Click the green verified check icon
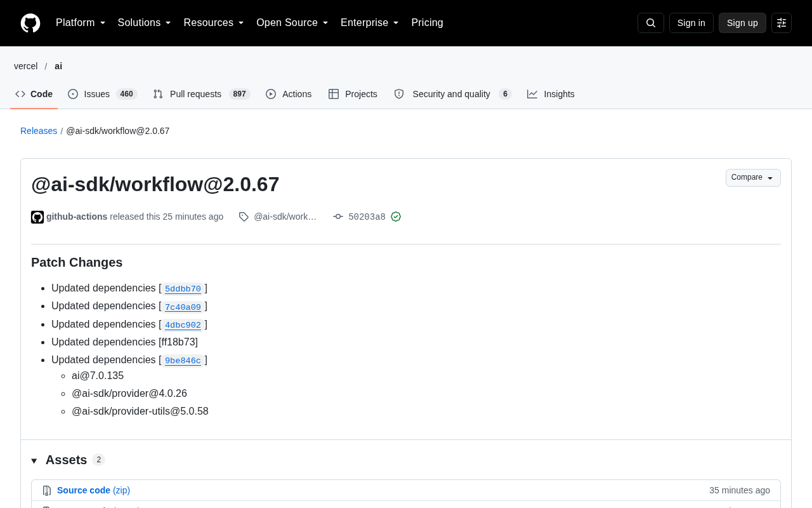This screenshot has height=508, width=812. coord(396,217)
